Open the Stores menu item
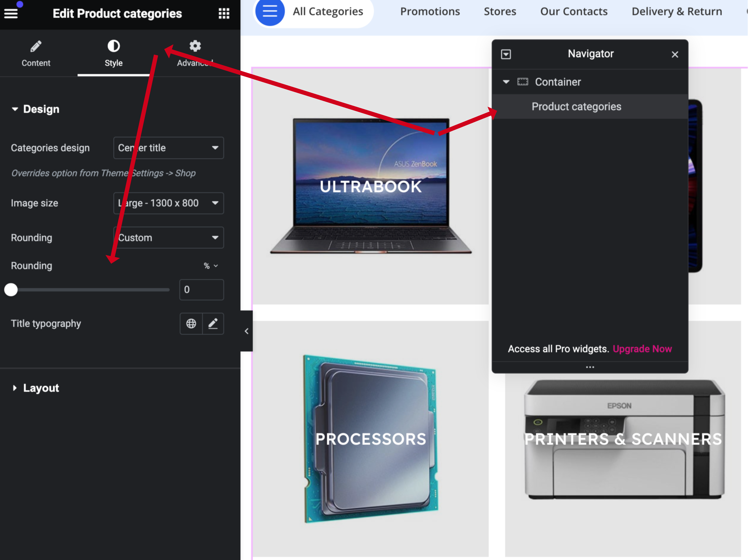The height and width of the screenshot is (560, 748). (x=500, y=12)
